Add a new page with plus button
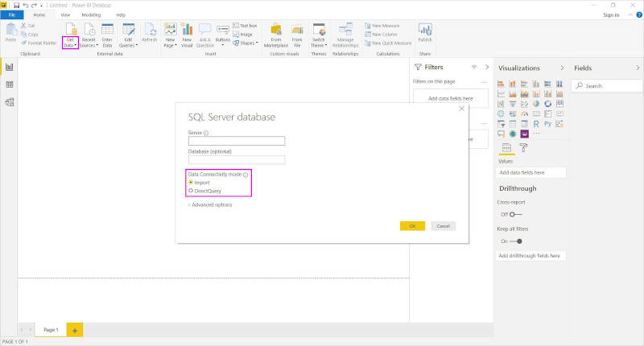This screenshot has width=644, height=346. click(75, 331)
